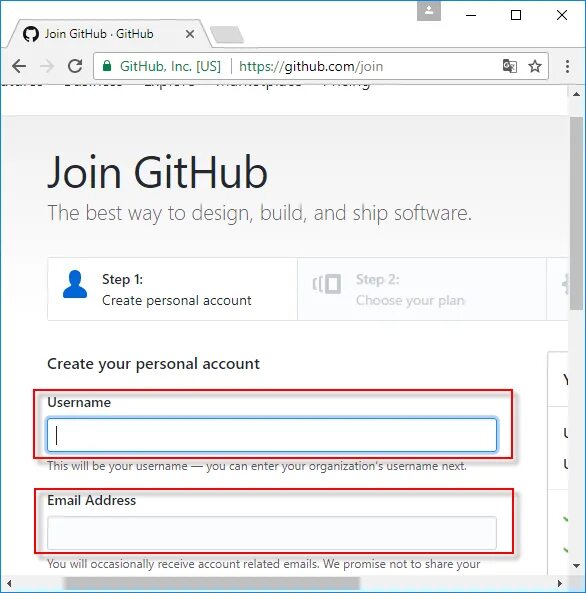
Task: Click the green padlock security icon
Action: (107, 66)
